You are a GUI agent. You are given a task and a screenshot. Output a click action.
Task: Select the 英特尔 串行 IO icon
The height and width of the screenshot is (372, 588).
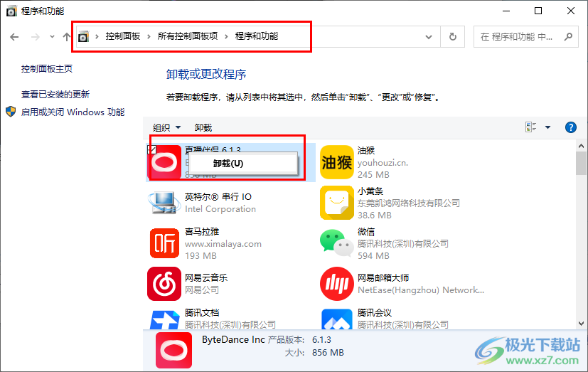163,203
